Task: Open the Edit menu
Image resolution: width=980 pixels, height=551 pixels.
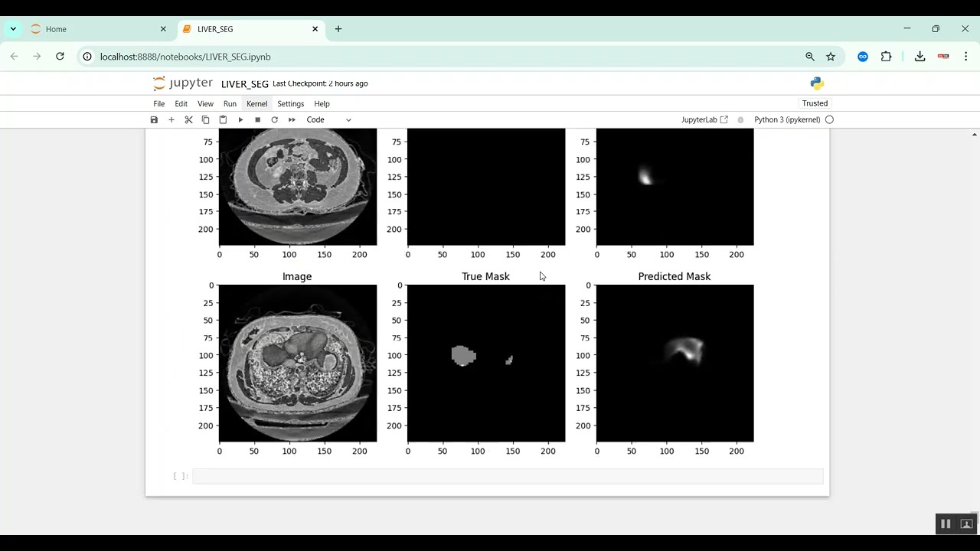Action: [181, 103]
